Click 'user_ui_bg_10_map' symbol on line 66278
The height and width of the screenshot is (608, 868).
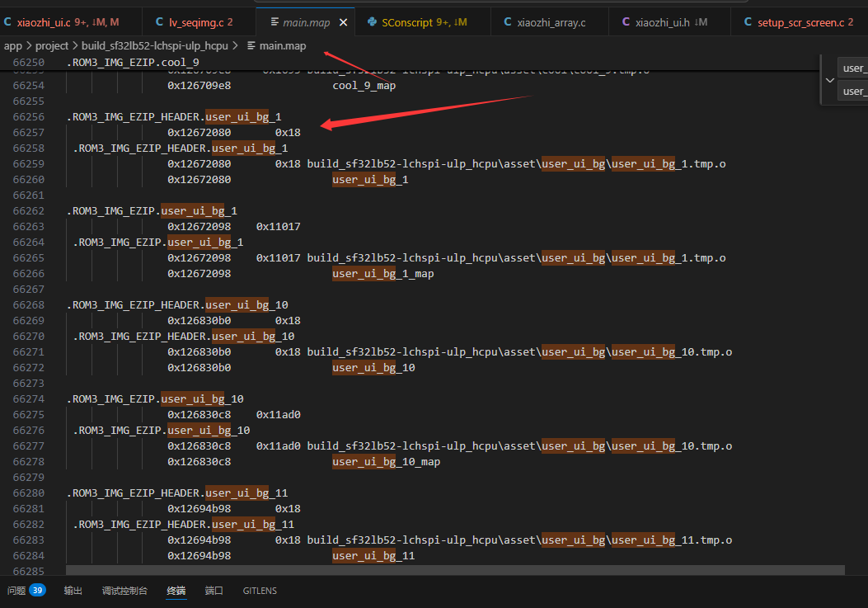pos(387,462)
